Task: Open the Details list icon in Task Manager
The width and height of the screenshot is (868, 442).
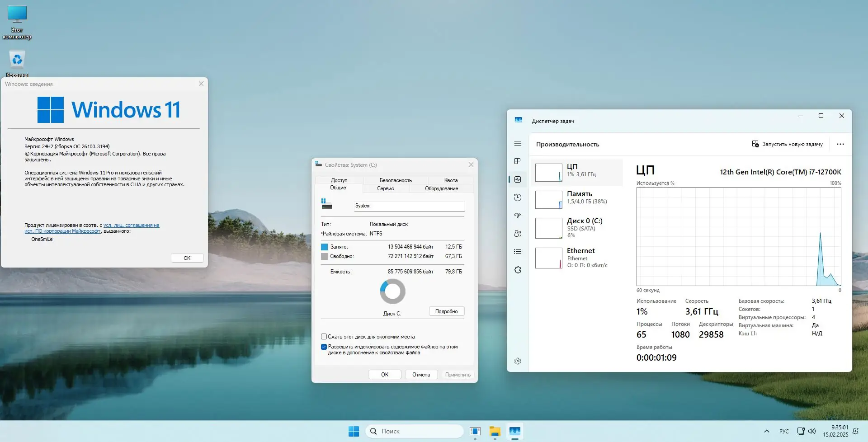Action: coord(518,252)
